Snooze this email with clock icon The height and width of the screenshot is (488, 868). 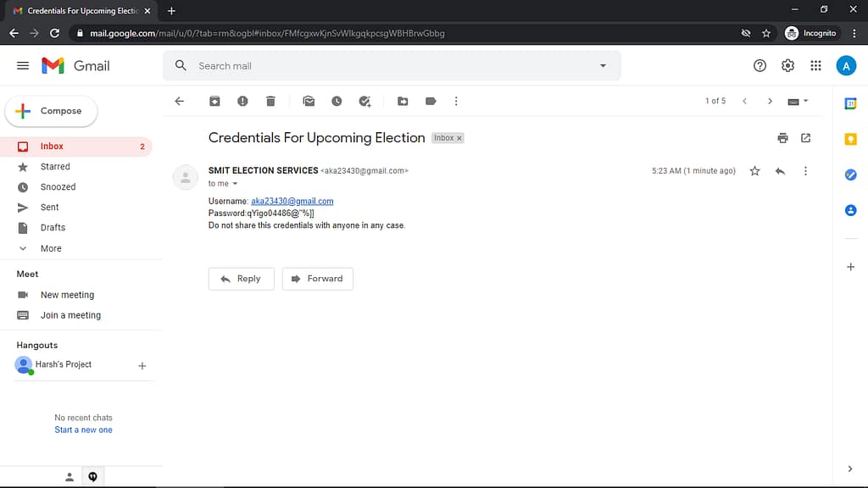click(337, 101)
